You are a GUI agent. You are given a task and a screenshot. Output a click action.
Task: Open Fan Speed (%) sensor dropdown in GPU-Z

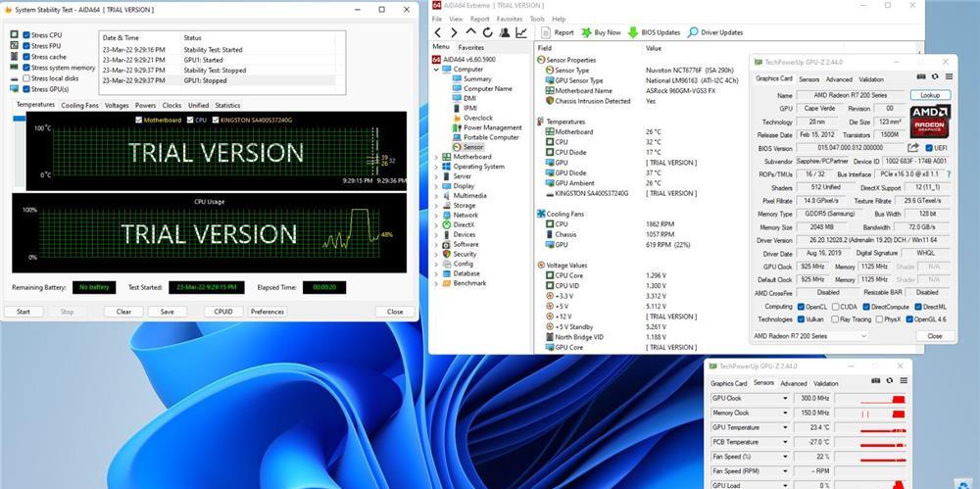coord(786,457)
